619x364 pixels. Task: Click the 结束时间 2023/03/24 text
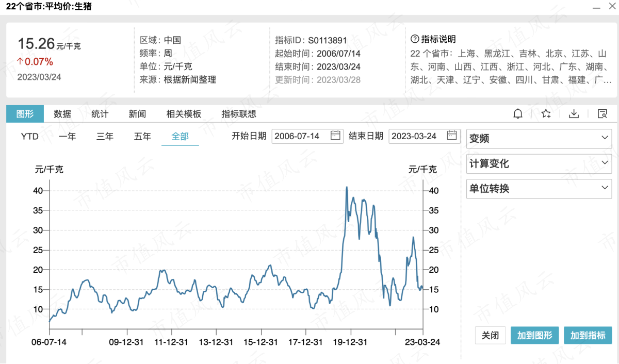318,67
